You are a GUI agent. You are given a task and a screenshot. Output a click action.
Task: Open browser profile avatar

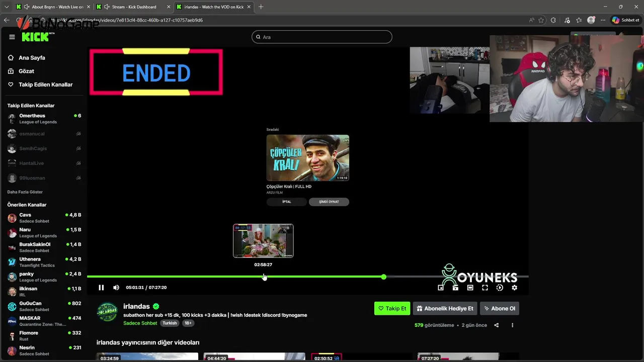(591, 20)
